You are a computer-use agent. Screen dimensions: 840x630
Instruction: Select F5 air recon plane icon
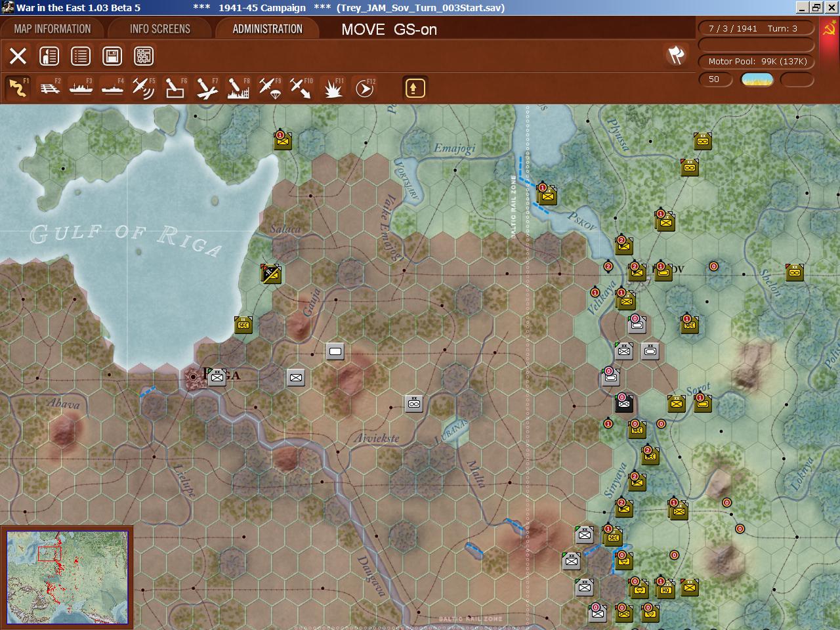pos(144,88)
